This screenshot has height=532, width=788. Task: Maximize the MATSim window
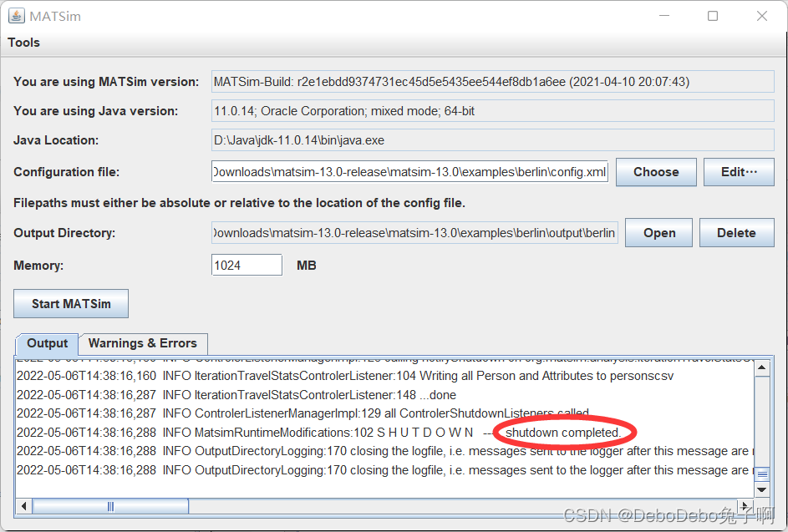tap(713, 16)
